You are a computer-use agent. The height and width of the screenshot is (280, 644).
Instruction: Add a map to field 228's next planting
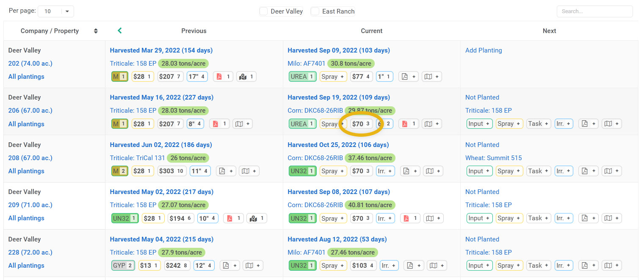click(x=611, y=266)
